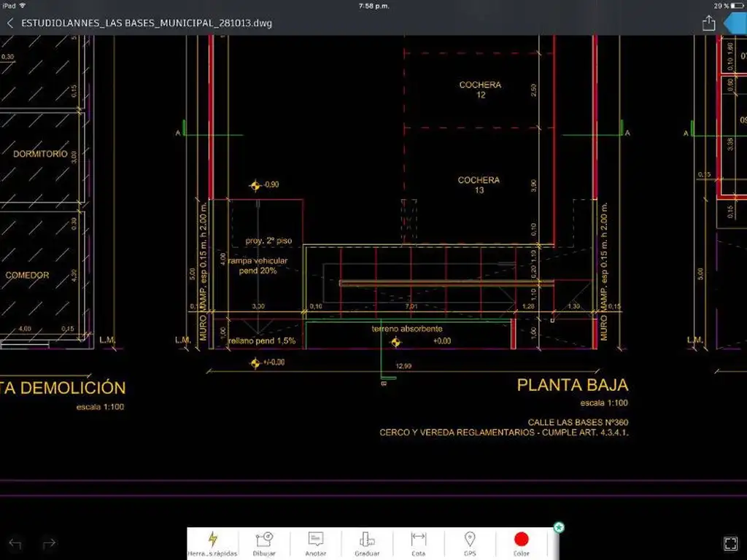This screenshot has width=747, height=560.
Task: Open the red Color picker
Action: (521, 543)
